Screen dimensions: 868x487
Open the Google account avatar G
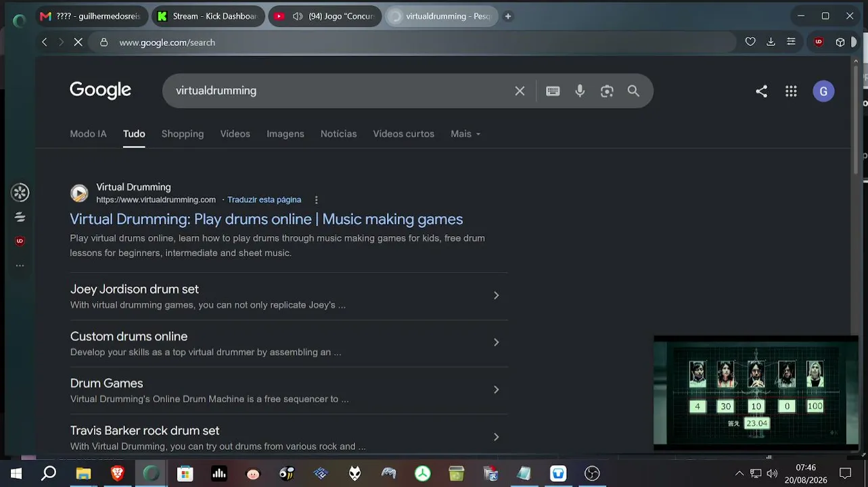click(x=823, y=91)
